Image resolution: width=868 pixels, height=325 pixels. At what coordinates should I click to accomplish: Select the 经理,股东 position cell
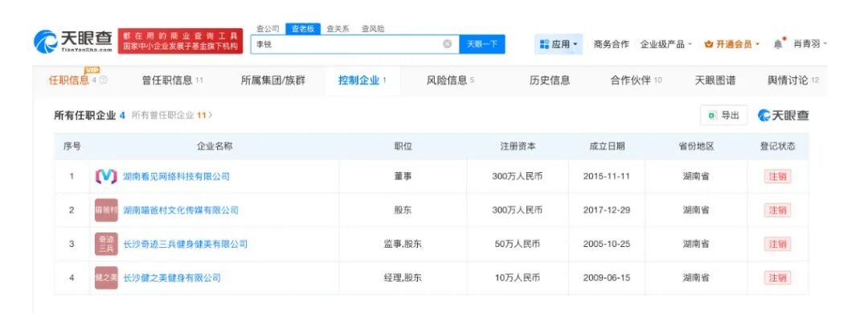pyautogui.click(x=403, y=278)
